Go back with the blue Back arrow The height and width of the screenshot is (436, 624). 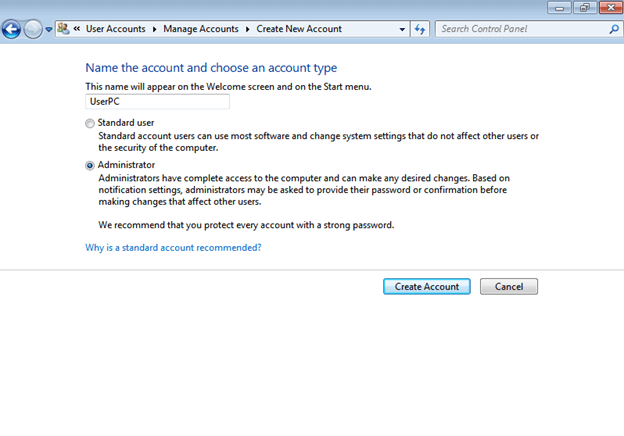point(11,29)
